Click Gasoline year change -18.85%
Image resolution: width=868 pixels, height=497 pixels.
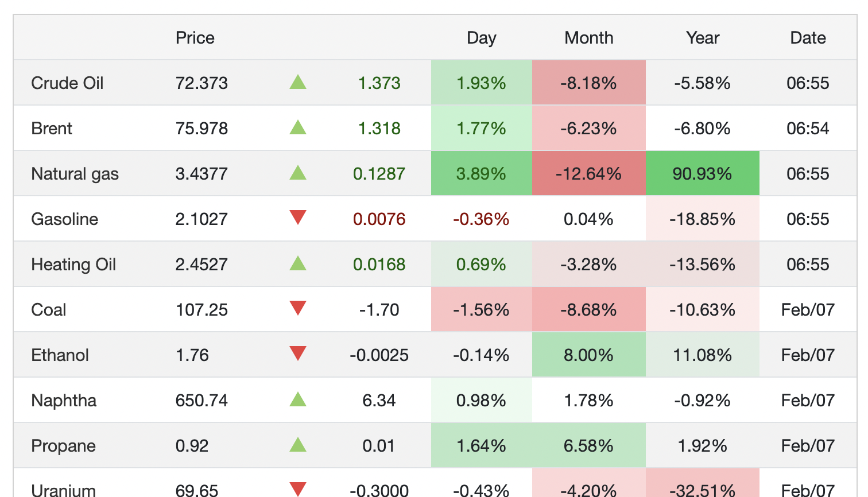pyautogui.click(x=703, y=219)
